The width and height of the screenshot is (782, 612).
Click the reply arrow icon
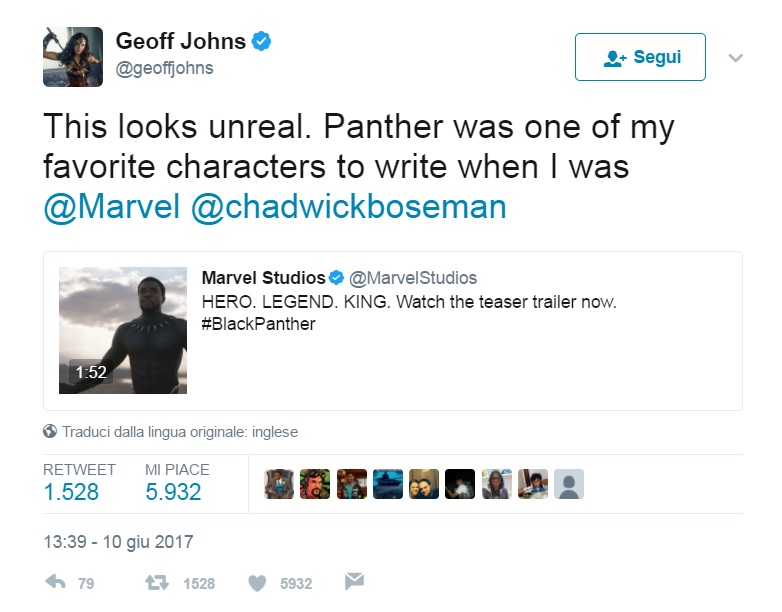(55, 582)
